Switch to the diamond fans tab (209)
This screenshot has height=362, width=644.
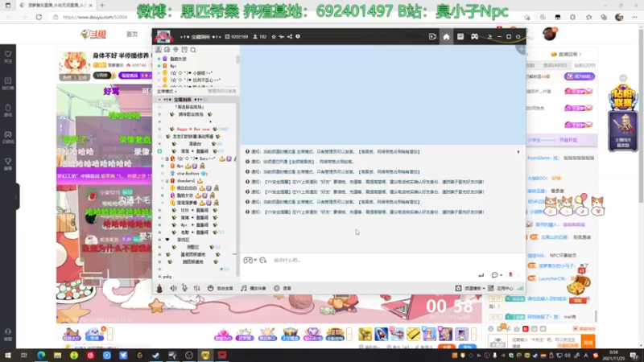pyautogui.click(x=585, y=65)
